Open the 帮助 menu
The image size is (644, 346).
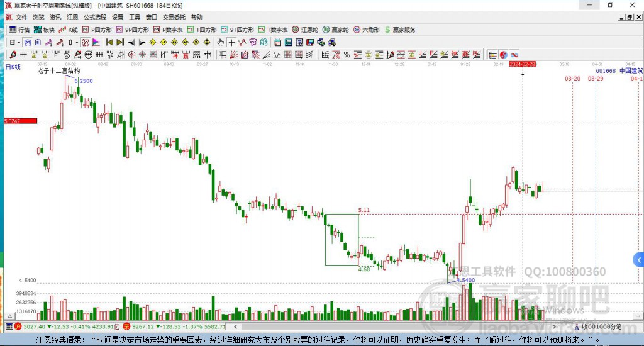pyautogui.click(x=197, y=17)
